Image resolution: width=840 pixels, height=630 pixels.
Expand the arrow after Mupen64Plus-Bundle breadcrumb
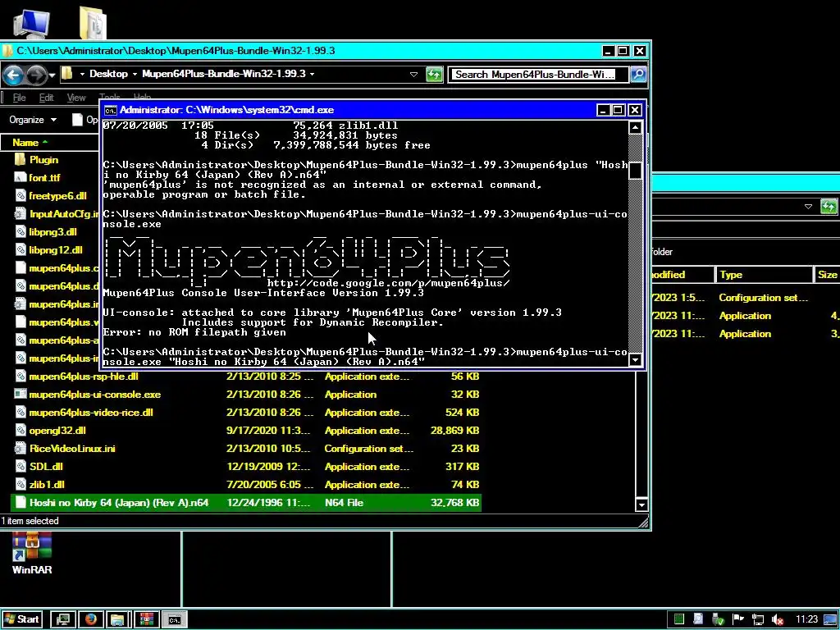pyautogui.click(x=312, y=74)
